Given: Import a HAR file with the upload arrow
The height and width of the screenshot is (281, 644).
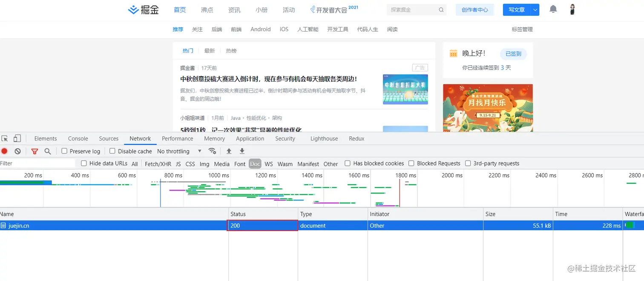Looking at the screenshot, I should pyautogui.click(x=229, y=151).
